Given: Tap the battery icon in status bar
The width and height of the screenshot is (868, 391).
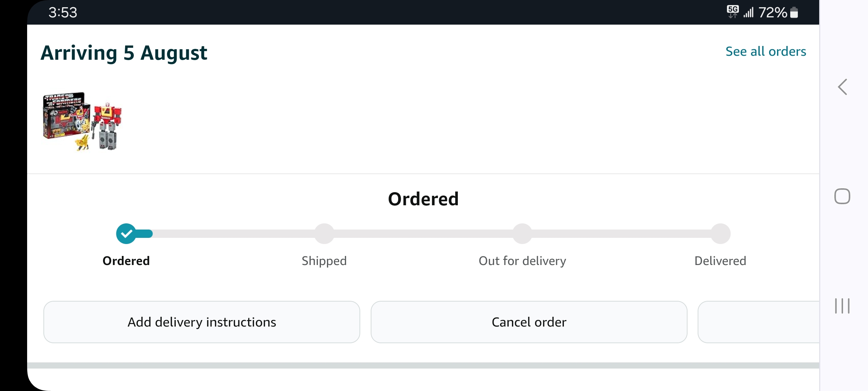Looking at the screenshot, I should (794, 13).
